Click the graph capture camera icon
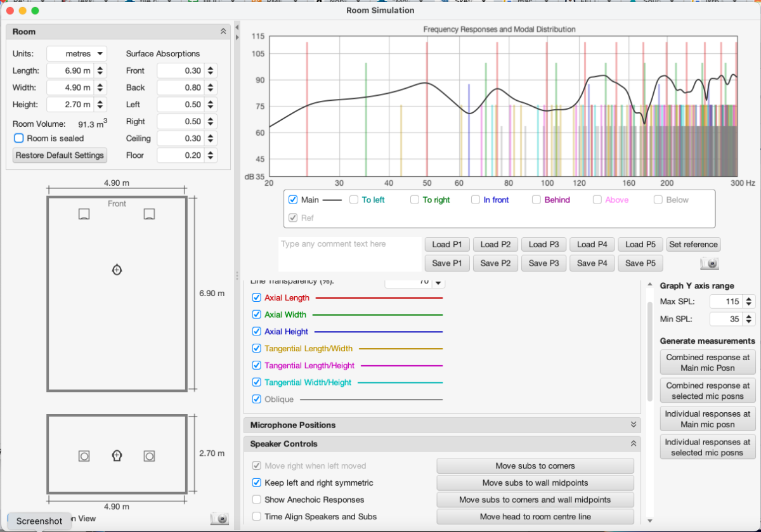The width and height of the screenshot is (761, 532). pyautogui.click(x=710, y=263)
